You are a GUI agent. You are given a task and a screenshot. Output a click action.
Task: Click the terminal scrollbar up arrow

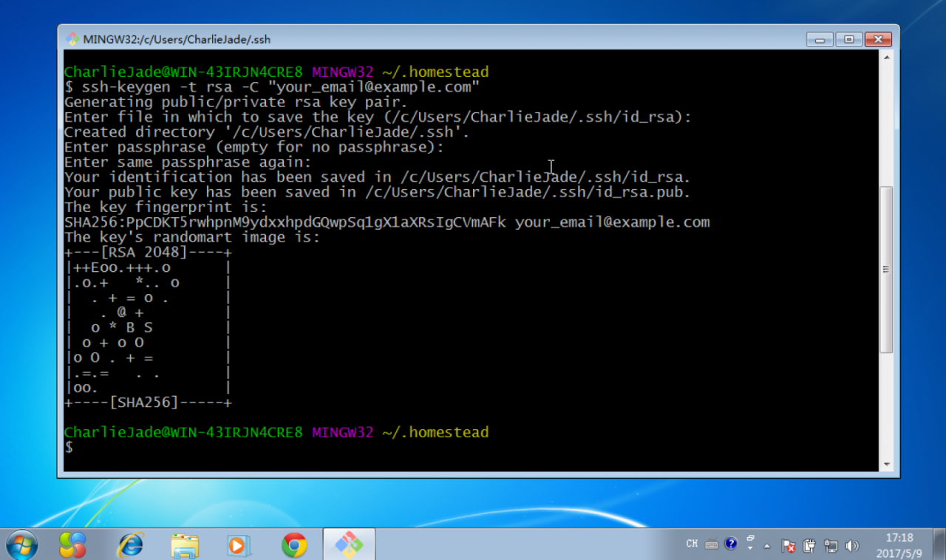point(886,58)
